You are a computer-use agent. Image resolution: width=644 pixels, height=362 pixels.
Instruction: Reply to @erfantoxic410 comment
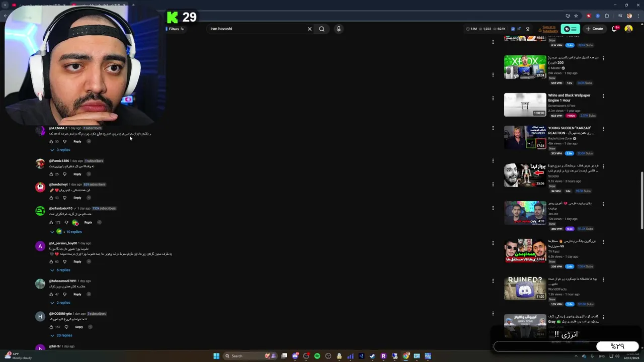click(88, 222)
